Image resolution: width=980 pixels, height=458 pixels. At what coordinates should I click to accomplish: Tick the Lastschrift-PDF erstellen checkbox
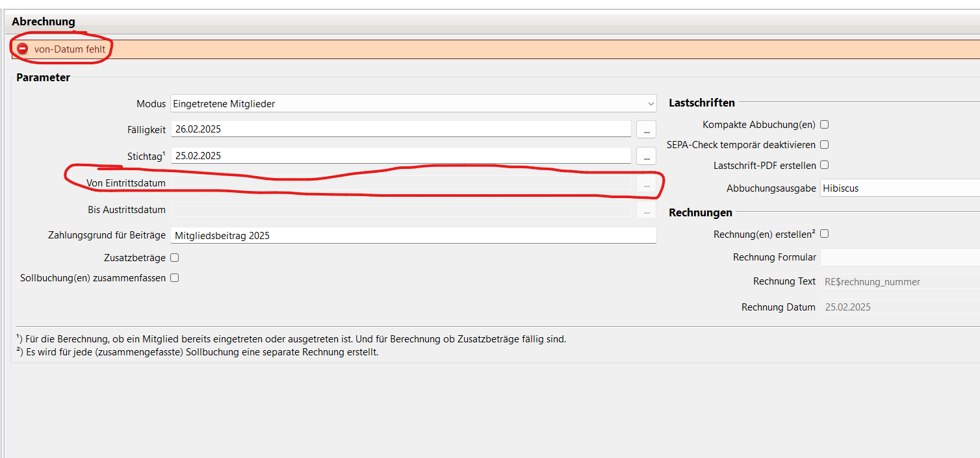[824, 165]
